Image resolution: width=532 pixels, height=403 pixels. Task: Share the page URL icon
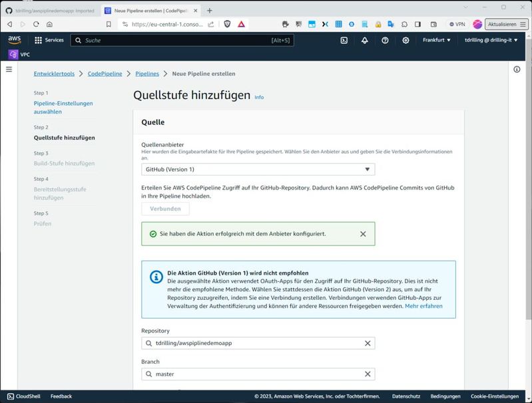[210, 24]
